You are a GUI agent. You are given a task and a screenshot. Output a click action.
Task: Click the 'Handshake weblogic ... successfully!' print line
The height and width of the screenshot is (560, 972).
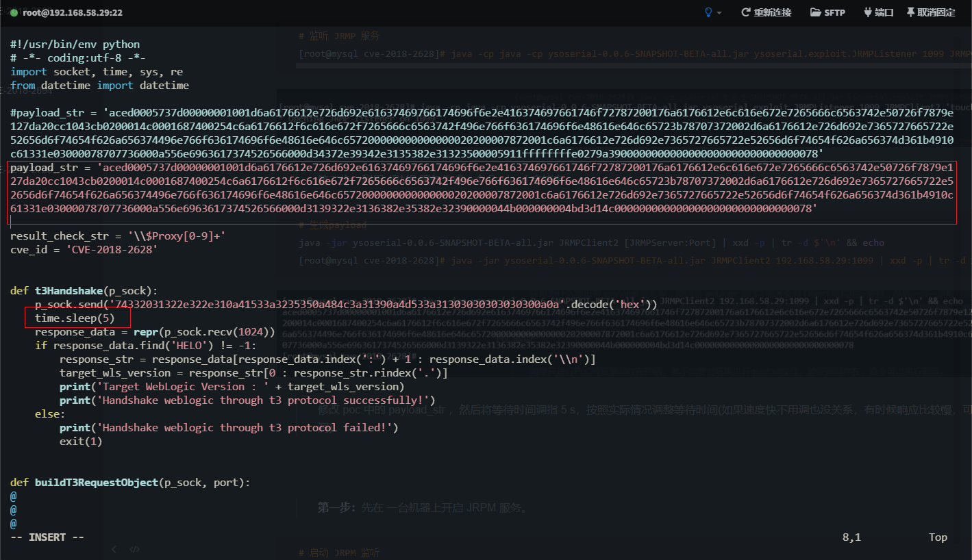247,400
